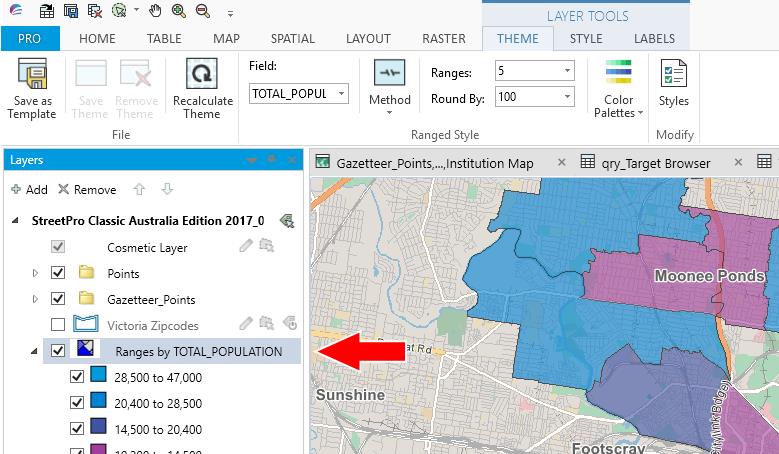
Task: Click the Recalculate Theme icon
Action: pos(202,76)
